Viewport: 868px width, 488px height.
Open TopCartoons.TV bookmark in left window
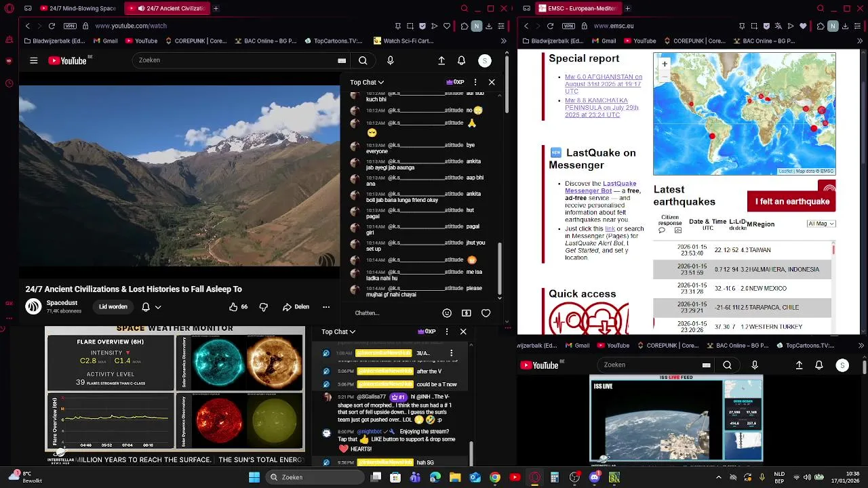click(333, 41)
